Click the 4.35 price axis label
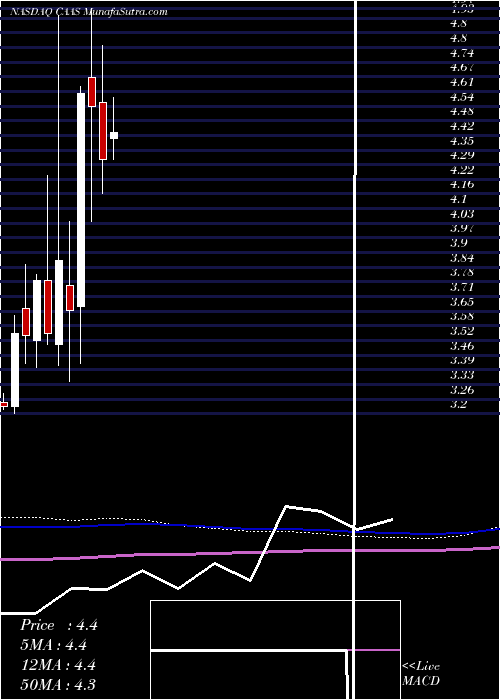 pos(462,141)
